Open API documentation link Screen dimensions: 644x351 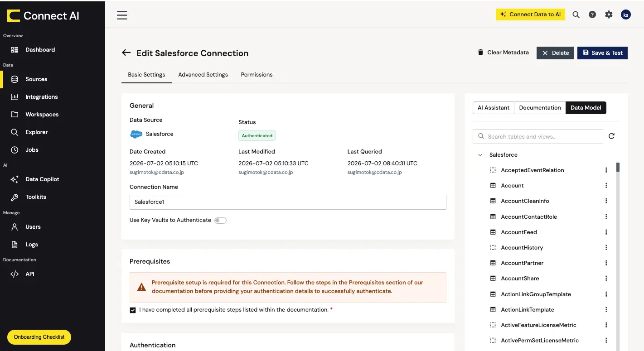[29, 274]
